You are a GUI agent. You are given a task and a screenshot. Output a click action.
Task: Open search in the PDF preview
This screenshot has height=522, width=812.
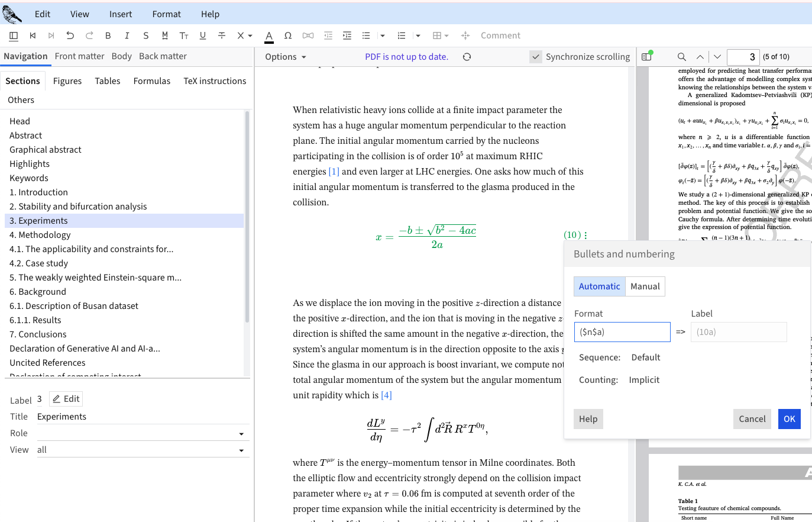point(681,57)
